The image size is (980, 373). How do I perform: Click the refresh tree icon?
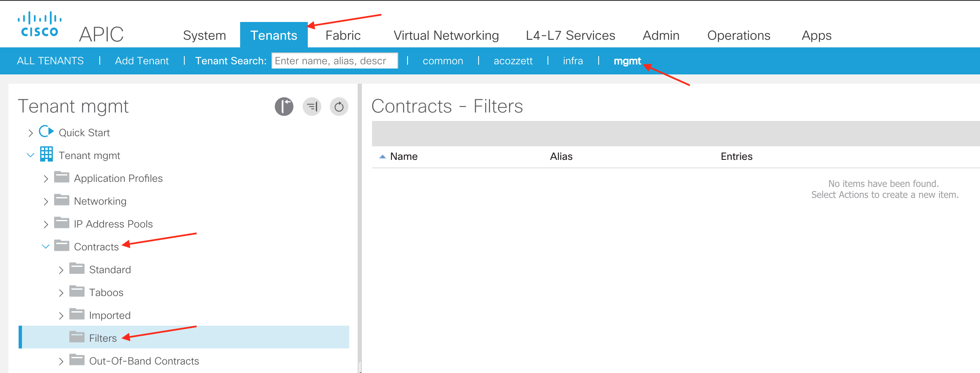click(339, 107)
